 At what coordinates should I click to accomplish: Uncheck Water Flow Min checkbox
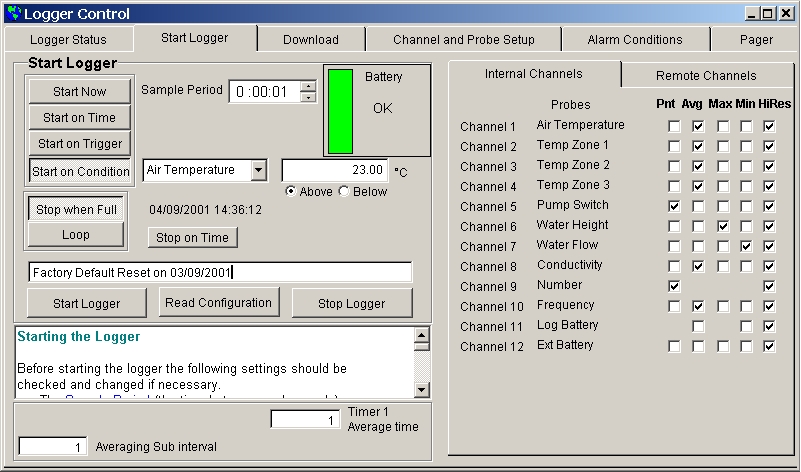click(746, 246)
